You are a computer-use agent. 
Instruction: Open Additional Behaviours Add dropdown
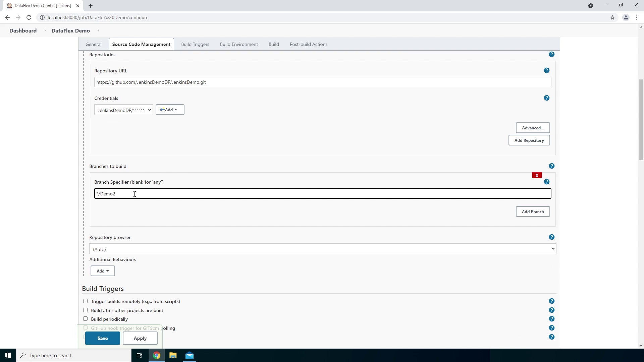pos(103,271)
